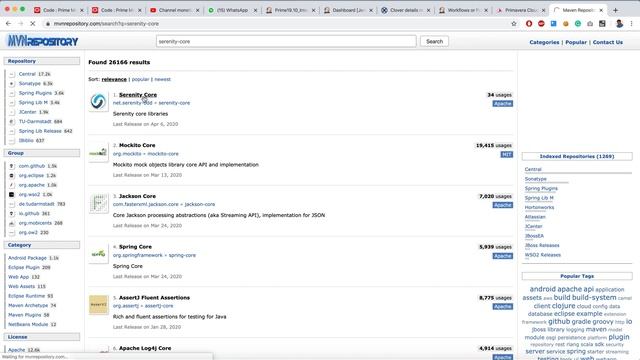This screenshot has height=360, width=640.
Task: Click the red AdBlock stop-sign extension icon
Action: pyautogui.click(x=541, y=24)
